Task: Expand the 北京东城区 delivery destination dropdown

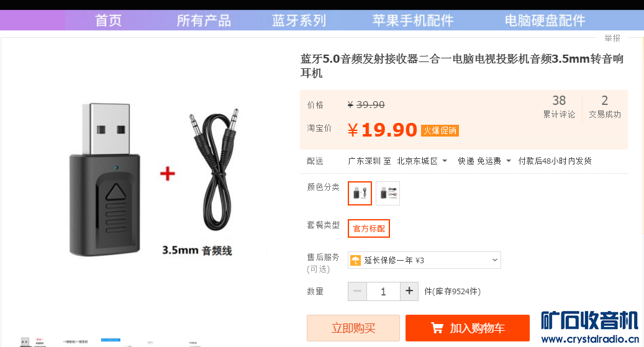Action: click(x=422, y=161)
